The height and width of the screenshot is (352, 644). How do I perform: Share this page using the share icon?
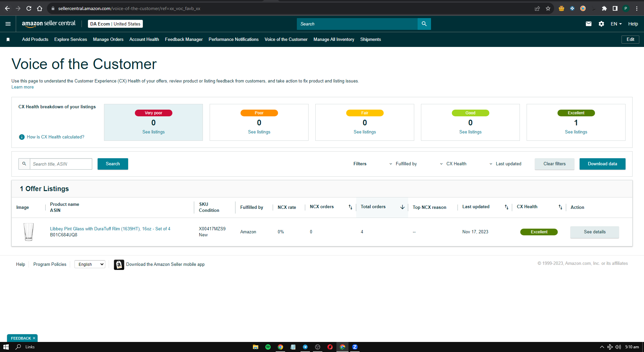pos(537,8)
